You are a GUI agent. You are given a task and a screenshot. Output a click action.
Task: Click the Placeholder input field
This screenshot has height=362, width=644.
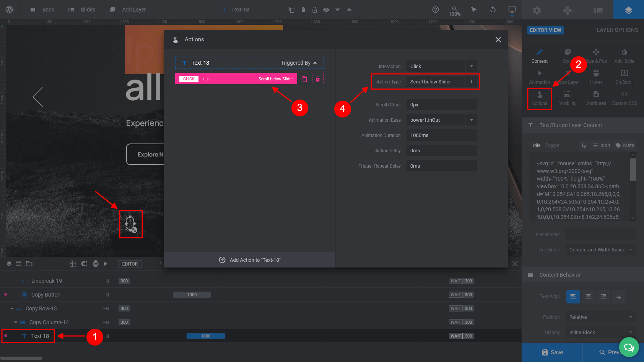[601, 234]
